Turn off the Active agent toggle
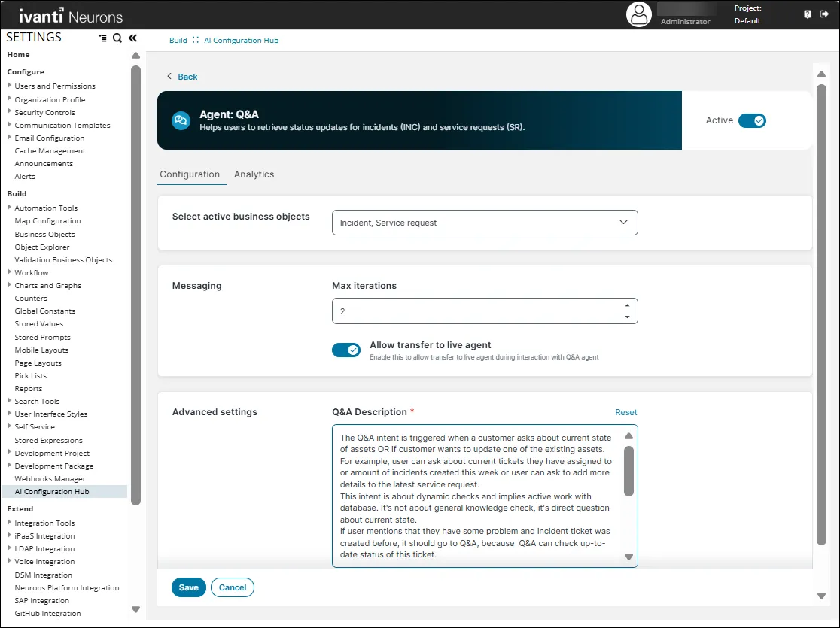 point(752,120)
